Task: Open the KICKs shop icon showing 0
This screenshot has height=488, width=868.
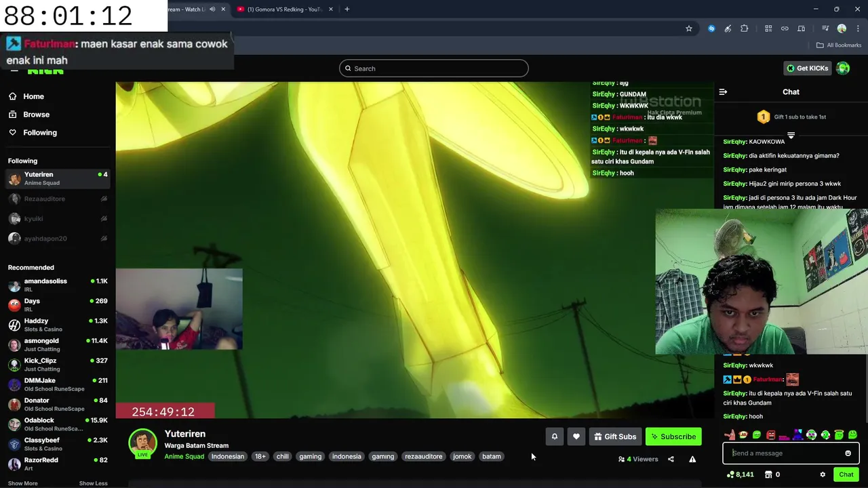Action: [x=772, y=474]
